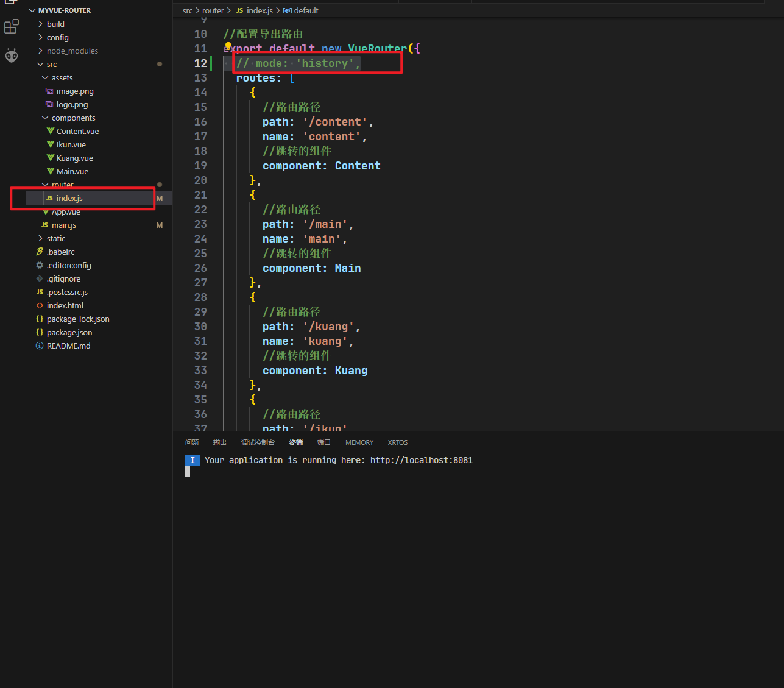Open logo.png file icon
784x688 pixels.
[50, 104]
